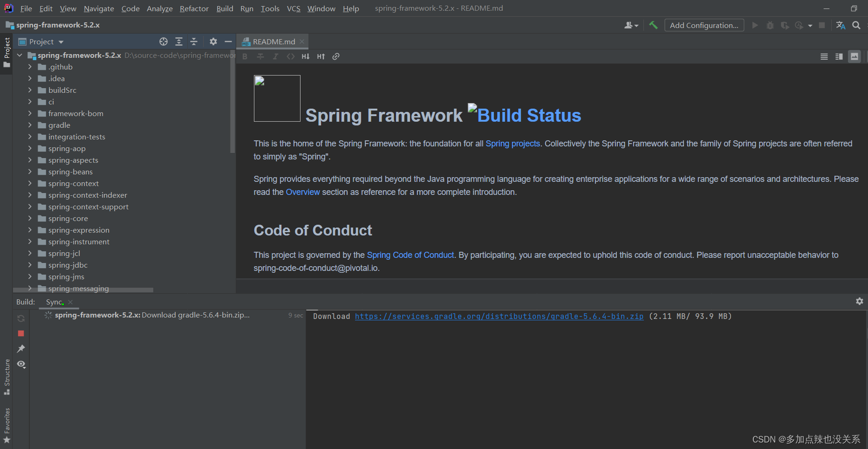Open the Build Status link
The width and height of the screenshot is (868, 449).
click(525, 115)
